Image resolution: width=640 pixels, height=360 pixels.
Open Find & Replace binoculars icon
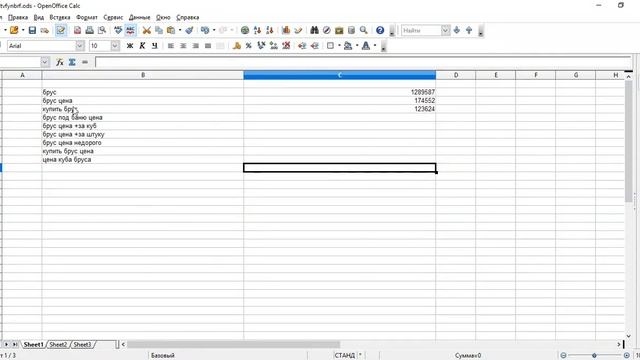pos(314,30)
